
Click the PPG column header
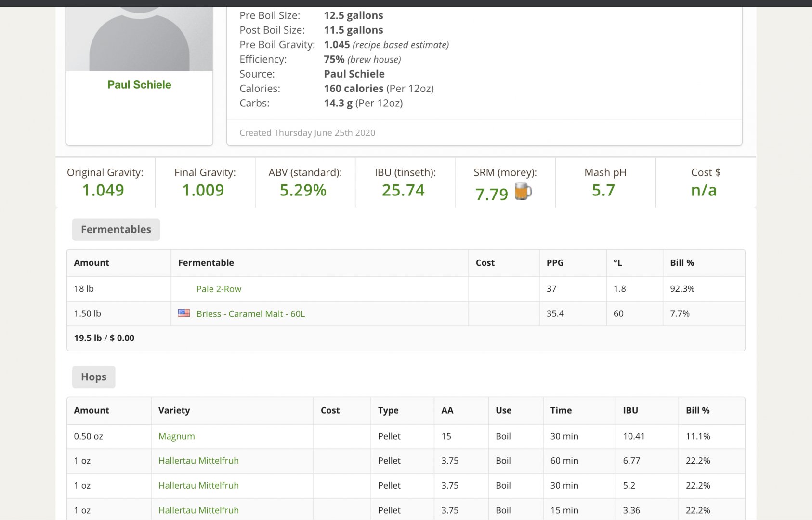point(555,263)
